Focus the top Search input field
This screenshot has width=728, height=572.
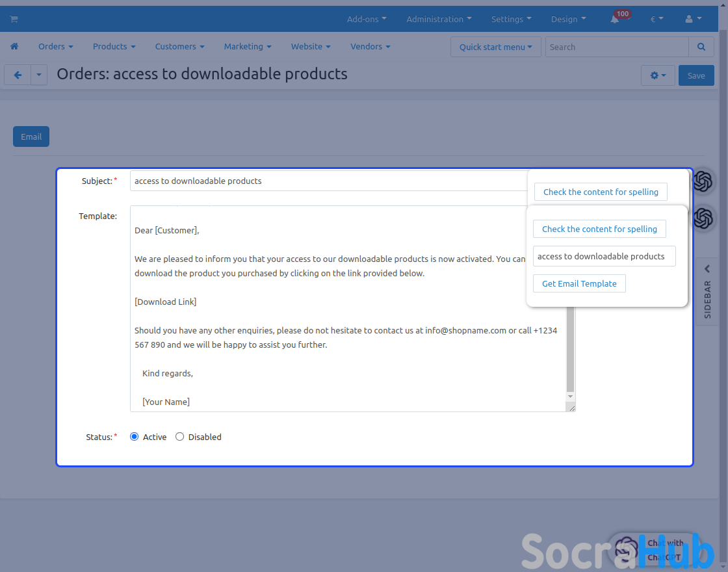coord(617,47)
